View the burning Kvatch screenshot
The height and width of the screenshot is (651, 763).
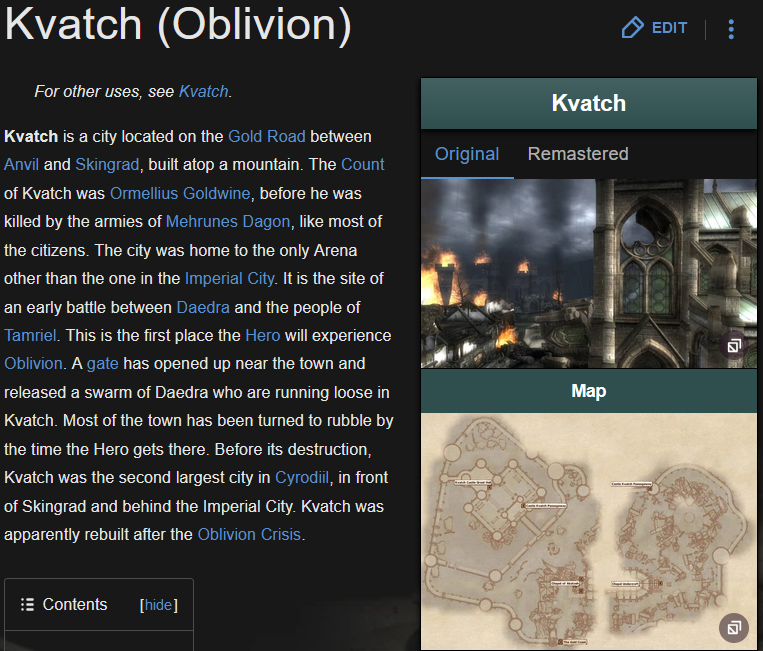(589, 273)
